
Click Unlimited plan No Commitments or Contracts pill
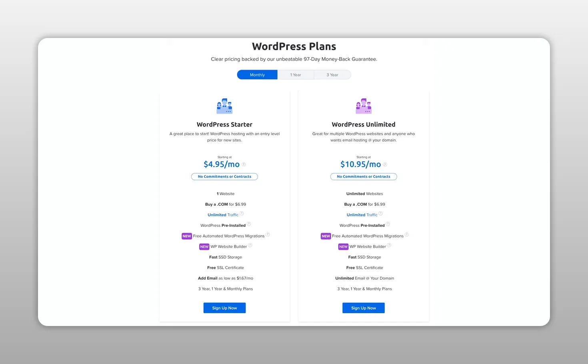coord(364,176)
